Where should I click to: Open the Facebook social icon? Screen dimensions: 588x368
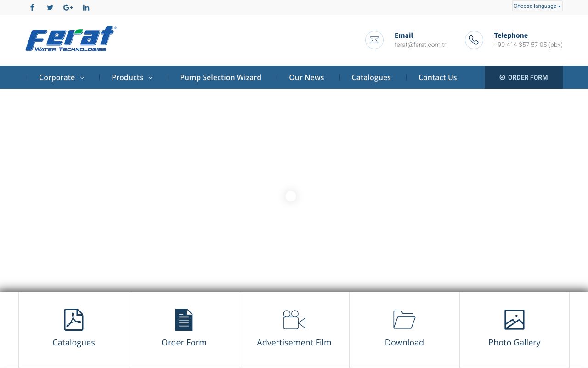(x=32, y=7)
